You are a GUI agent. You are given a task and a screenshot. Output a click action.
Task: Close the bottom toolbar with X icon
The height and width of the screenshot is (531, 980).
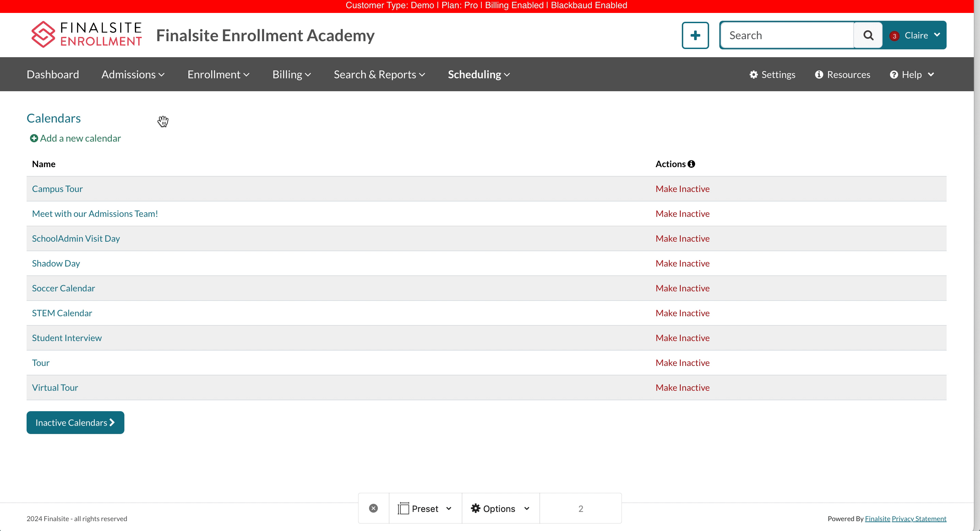[x=373, y=508]
